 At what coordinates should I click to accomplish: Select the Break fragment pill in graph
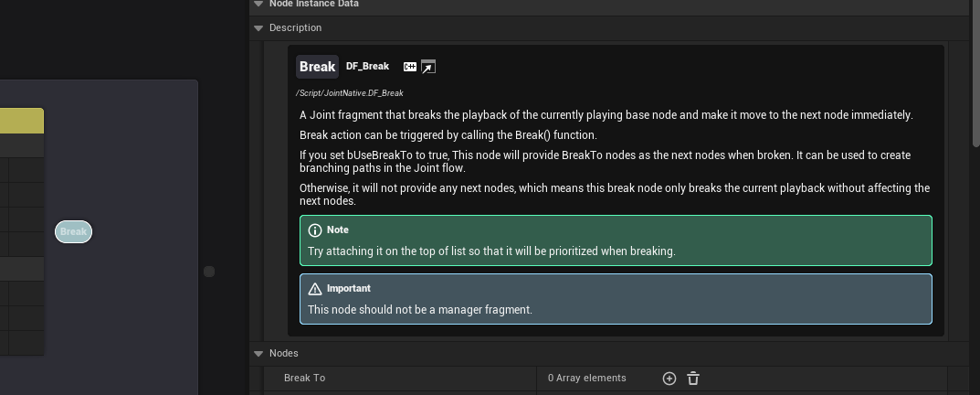click(73, 232)
